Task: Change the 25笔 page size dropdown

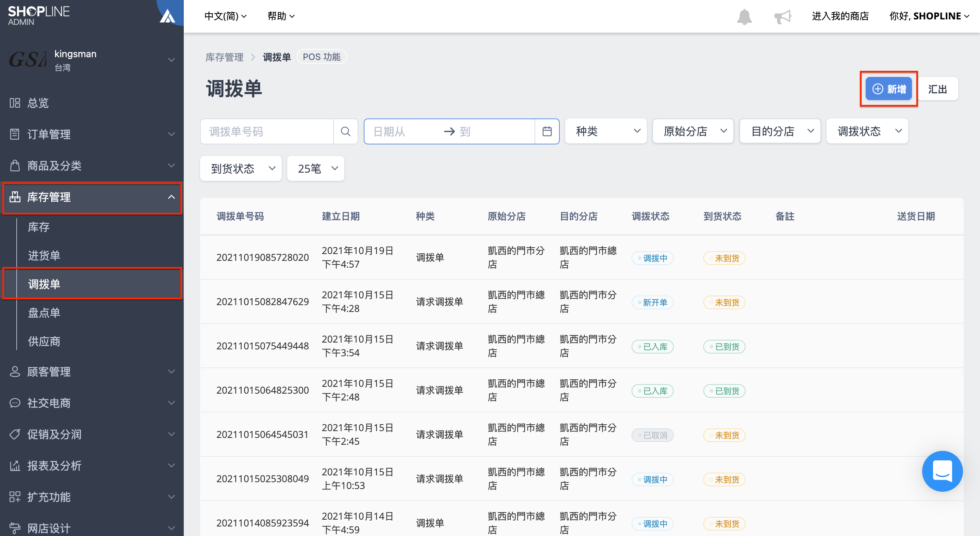Action: point(315,168)
